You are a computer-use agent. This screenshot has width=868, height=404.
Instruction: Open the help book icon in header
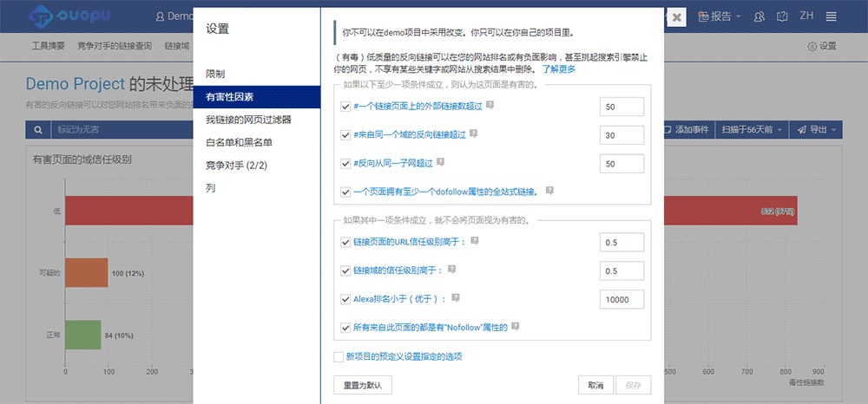(782, 16)
